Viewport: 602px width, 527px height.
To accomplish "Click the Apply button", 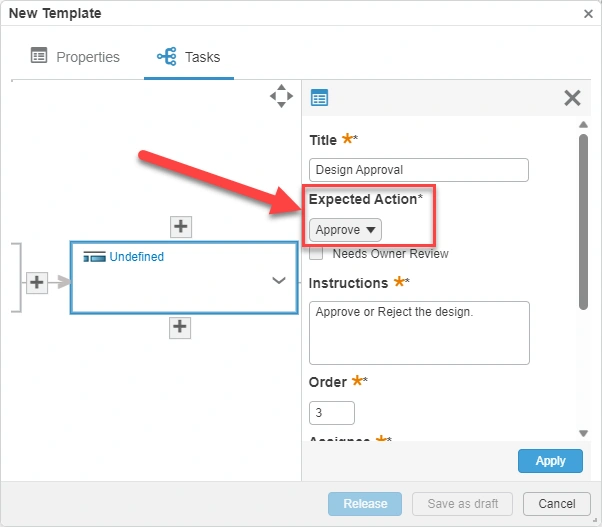I will point(550,461).
